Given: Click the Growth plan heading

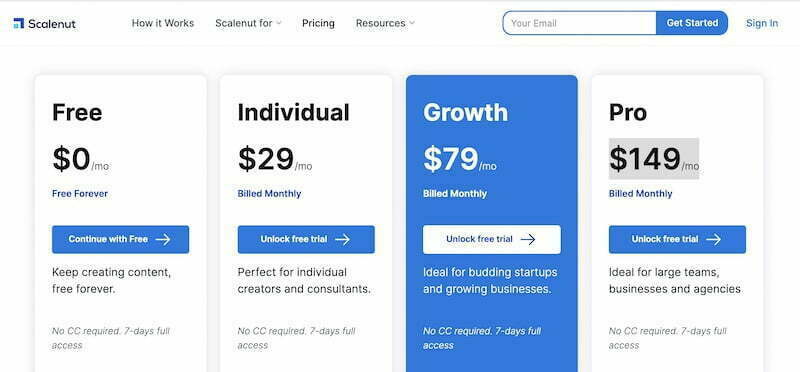Looking at the screenshot, I should pyautogui.click(x=465, y=112).
